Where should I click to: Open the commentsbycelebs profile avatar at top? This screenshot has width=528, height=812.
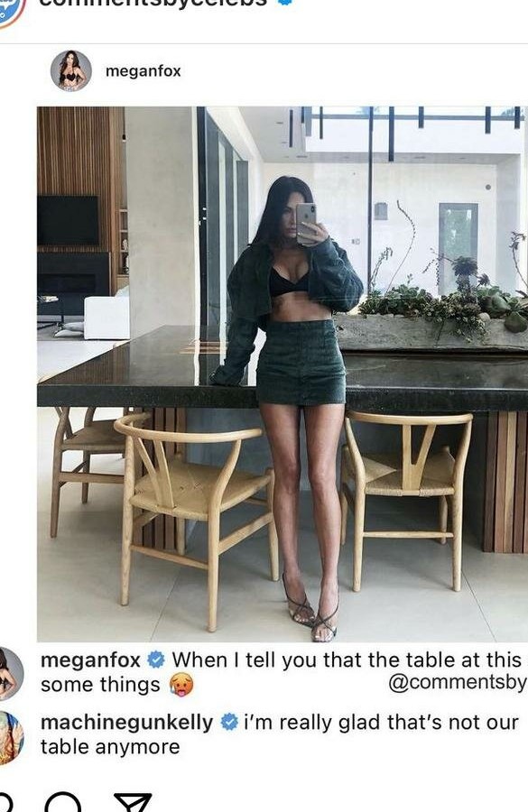[9, 10]
